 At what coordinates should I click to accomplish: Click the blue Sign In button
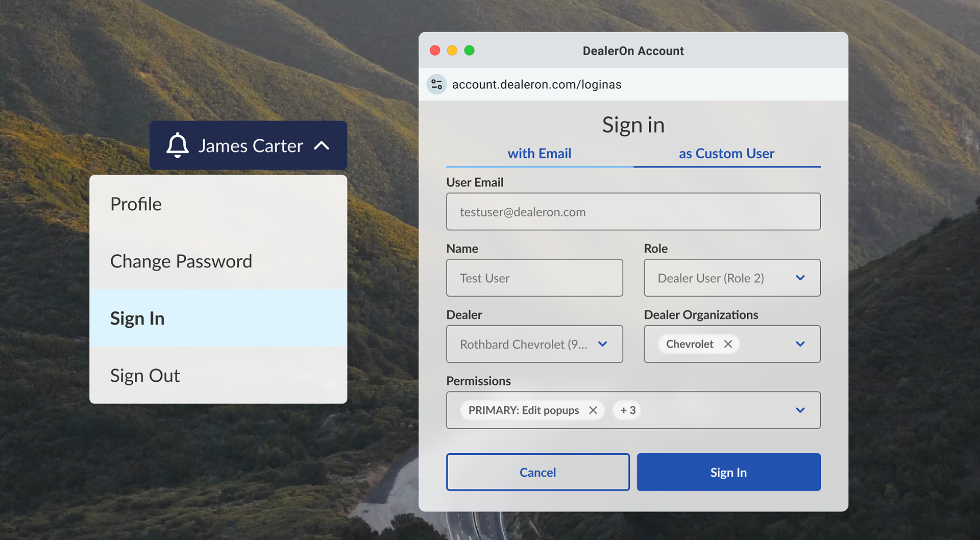(x=728, y=472)
